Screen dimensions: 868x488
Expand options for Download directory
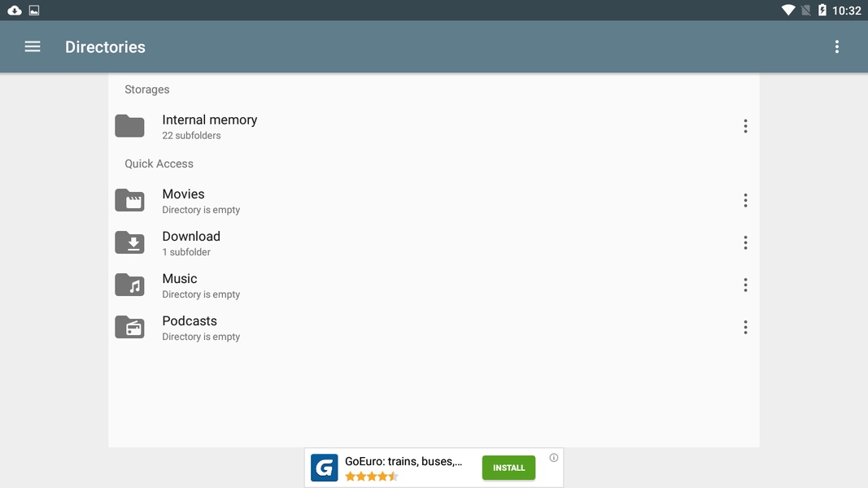coord(745,242)
